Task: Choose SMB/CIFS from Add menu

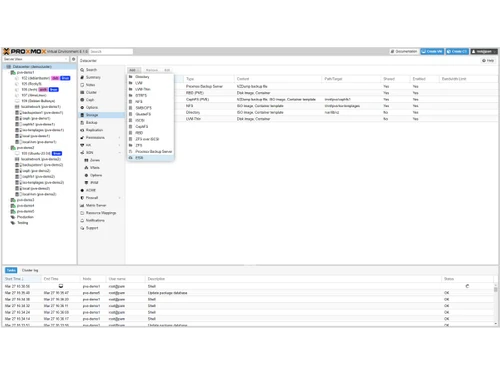Action: (x=150, y=108)
